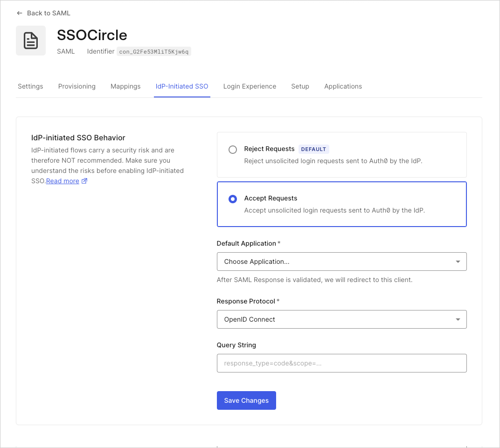
Task: Switch to the Setup tab
Action: click(300, 86)
